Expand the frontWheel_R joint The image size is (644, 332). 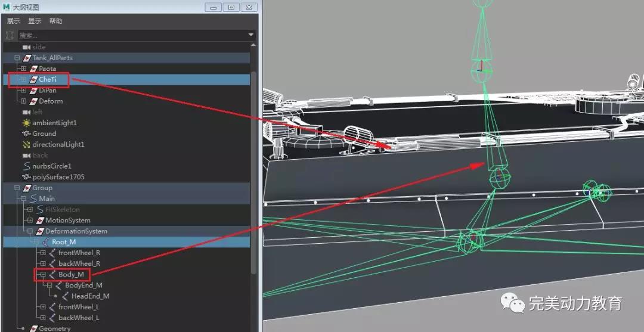43,253
